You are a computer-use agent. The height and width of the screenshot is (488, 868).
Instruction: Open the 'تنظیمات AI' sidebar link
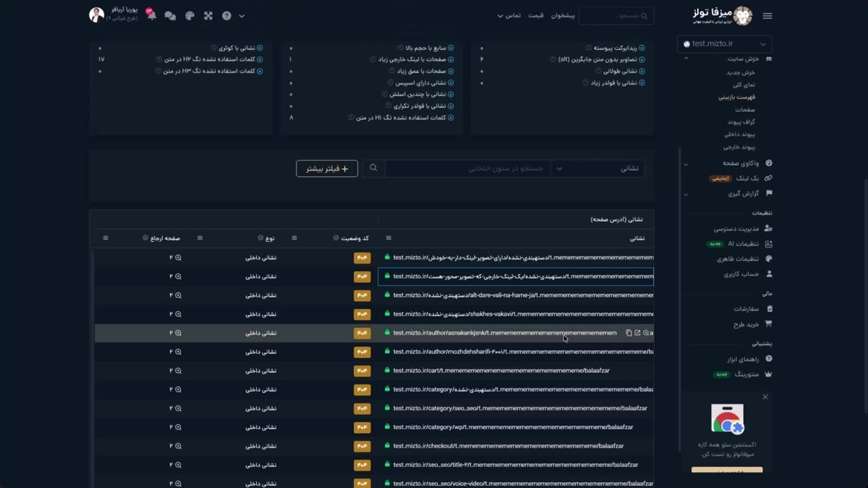point(743,244)
